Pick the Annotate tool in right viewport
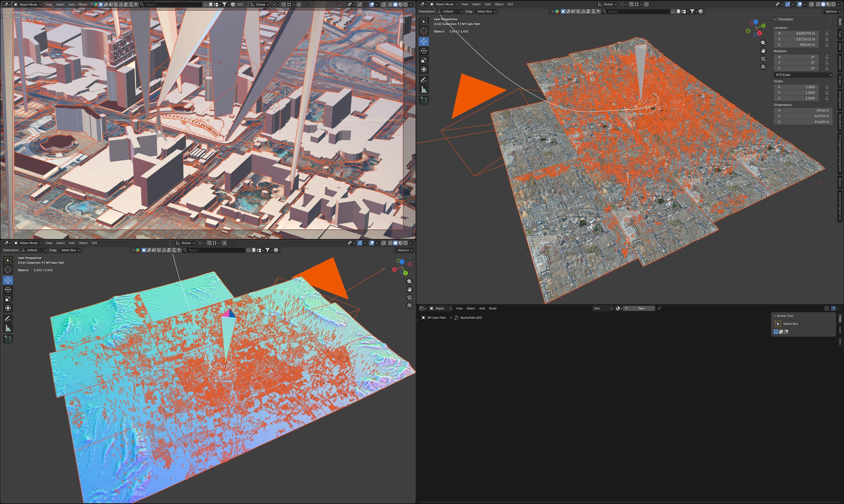Viewport: 844px width, 504px height. tap(424, 80)
